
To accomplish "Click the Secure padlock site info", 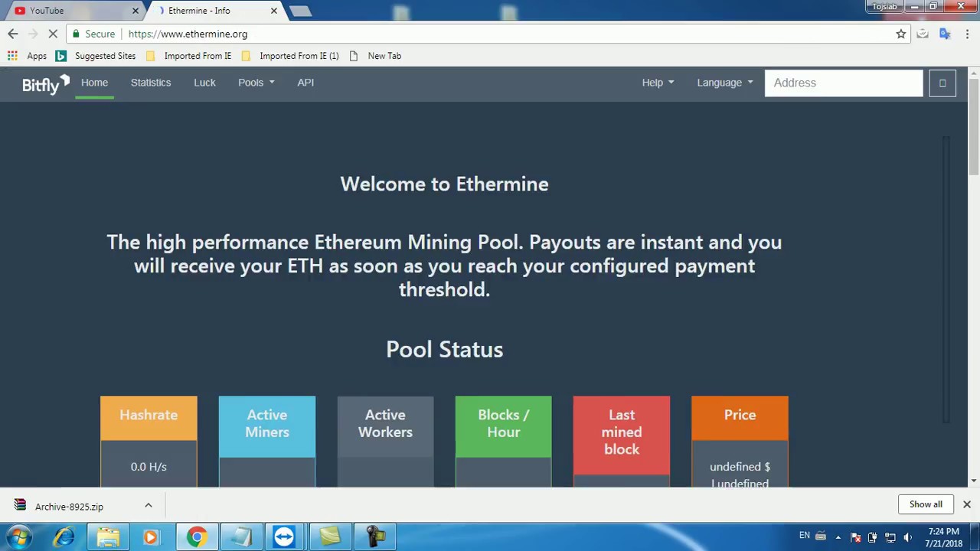I will [93, 34].
